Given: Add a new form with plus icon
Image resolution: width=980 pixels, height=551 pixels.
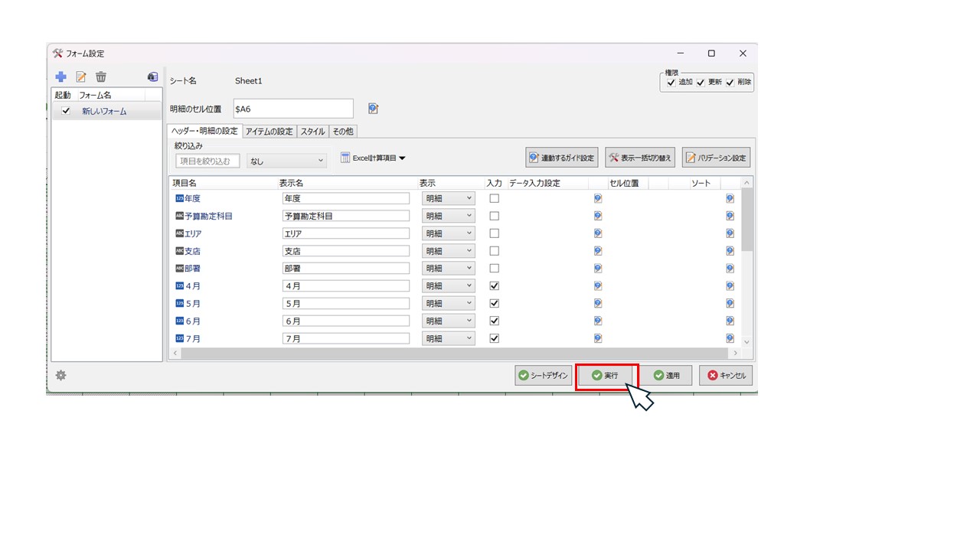Looking at the screenshot, I should pyautogui.click(x=61, y=77).
